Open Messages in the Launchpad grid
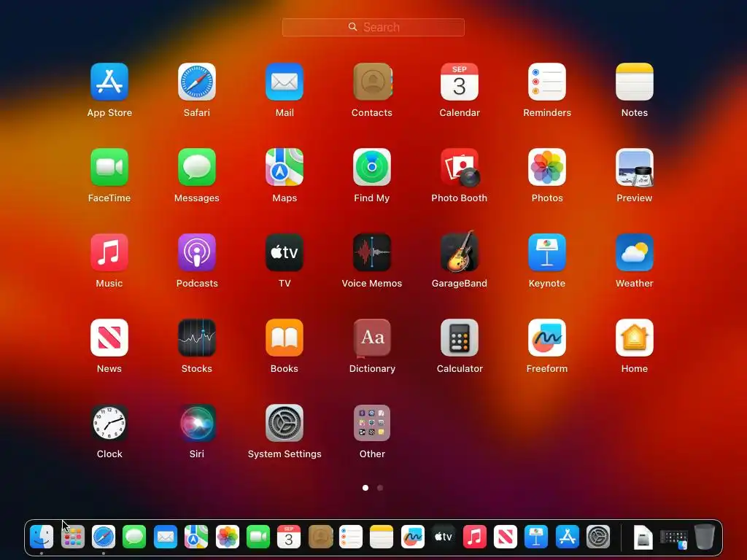Screen dimensions: 747x560 click(x=197, y=167)
